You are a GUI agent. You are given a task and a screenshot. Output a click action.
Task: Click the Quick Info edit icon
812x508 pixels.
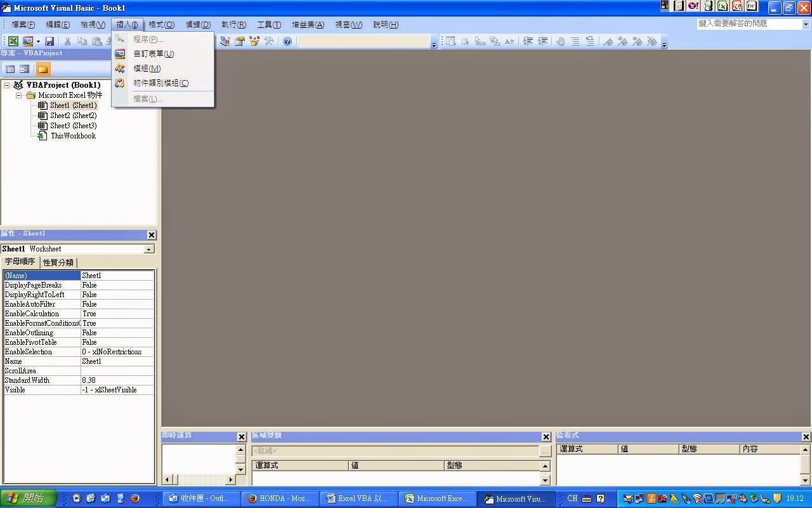pyautogui.click(x=480, y=41)
